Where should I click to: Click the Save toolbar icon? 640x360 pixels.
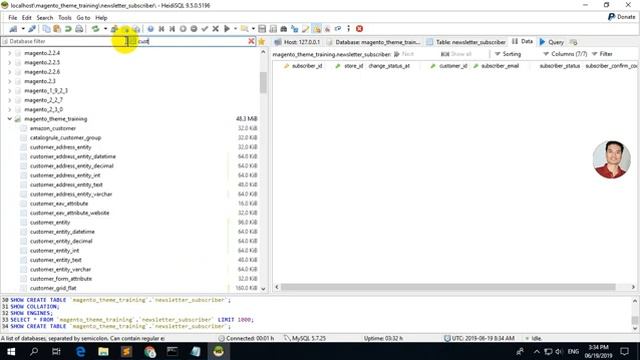coord(262,29)
